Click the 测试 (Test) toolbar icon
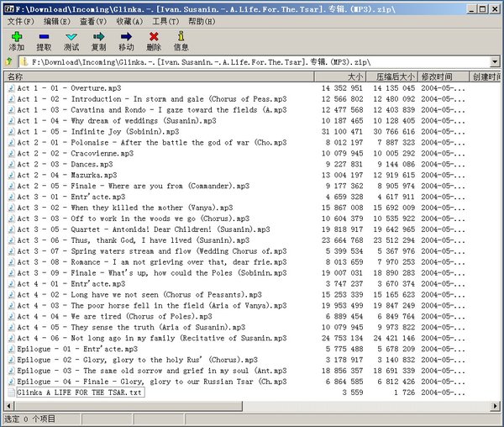 pyautogui.click(x=71, y=38)
